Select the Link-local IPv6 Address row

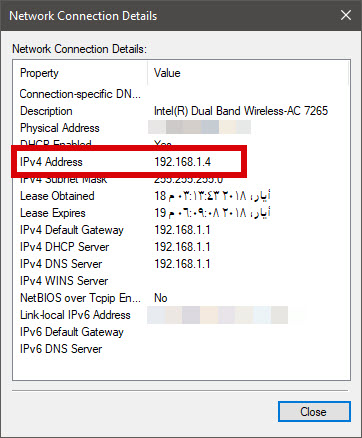[181, 315]
